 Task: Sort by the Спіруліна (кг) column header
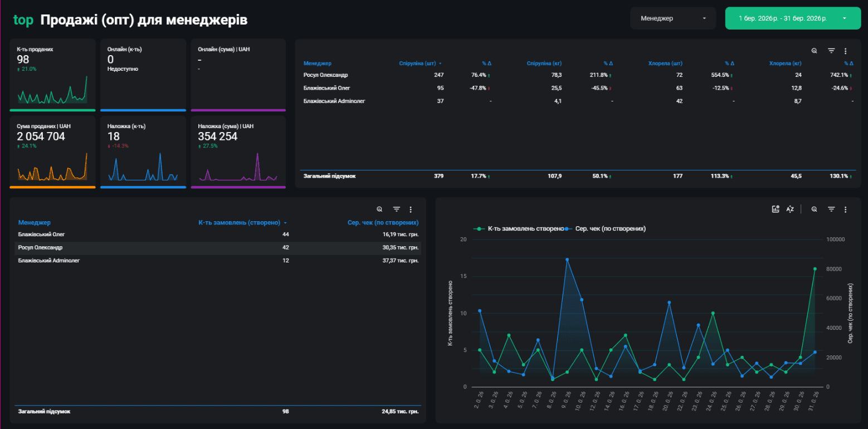[544, 64]
